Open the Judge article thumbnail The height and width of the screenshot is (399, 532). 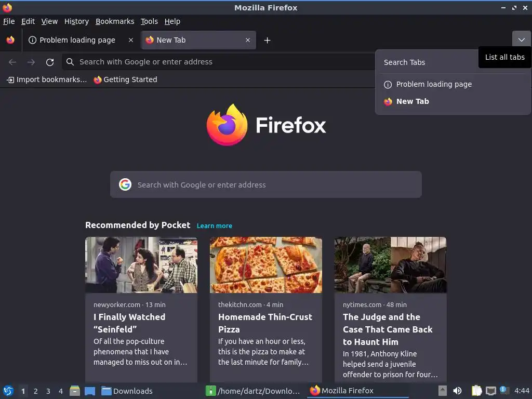tap(391, 265)
